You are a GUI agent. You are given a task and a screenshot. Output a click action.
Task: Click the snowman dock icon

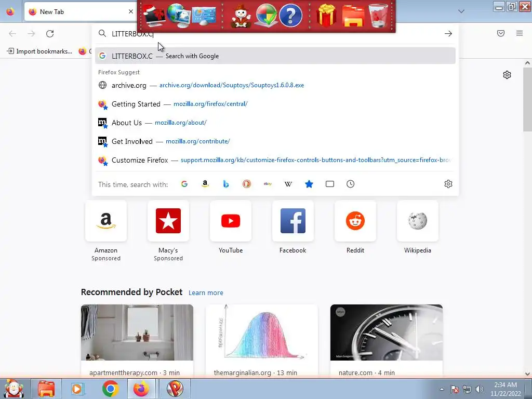point(241,16)
